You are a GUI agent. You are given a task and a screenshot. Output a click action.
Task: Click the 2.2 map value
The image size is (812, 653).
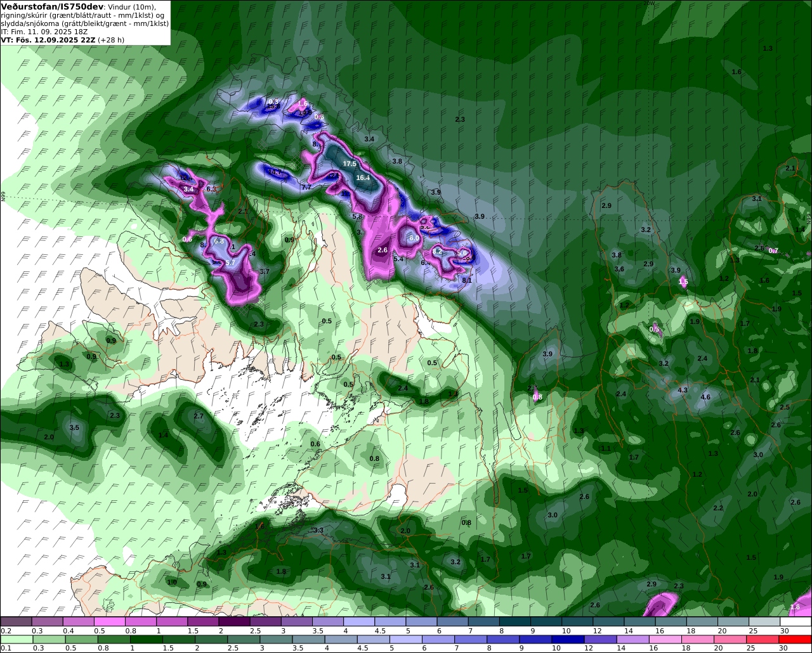pyautogui.click(x=718, y=508)
